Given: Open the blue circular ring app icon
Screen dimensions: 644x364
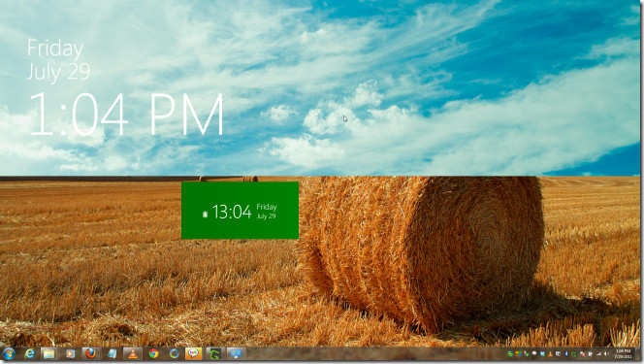Looking at the screenshot, I should click(175, 353).
